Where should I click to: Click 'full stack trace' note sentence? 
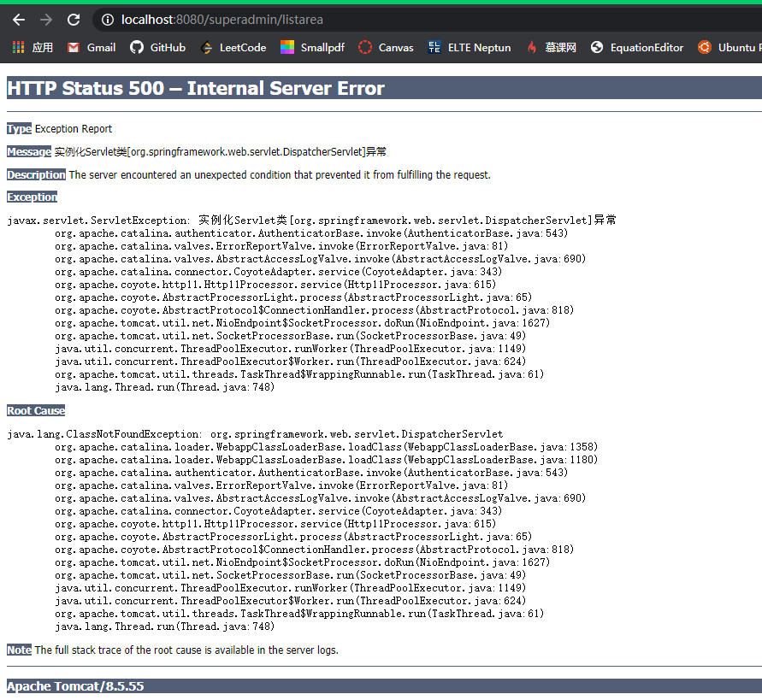click(x=186, y=650)
